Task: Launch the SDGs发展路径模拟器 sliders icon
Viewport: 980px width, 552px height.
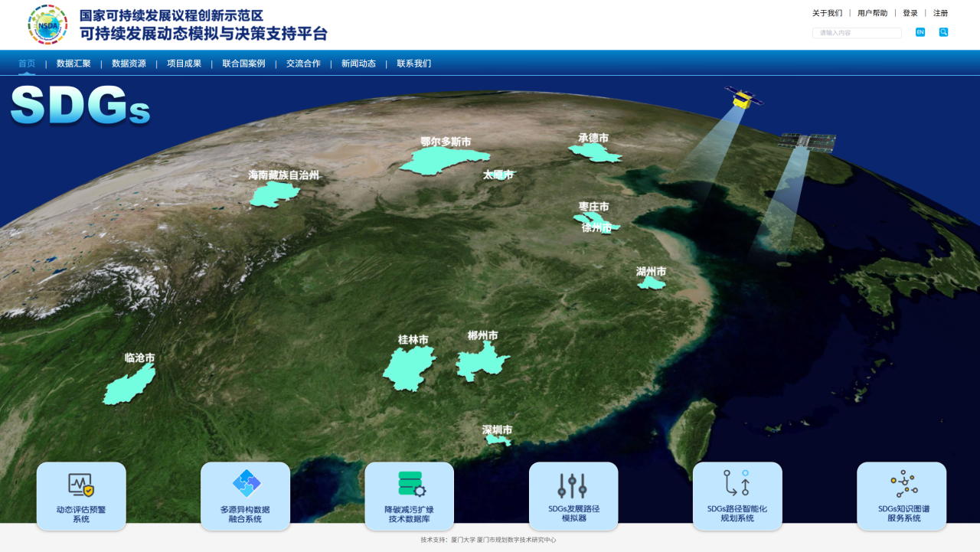Action: [x=573, y=485]
